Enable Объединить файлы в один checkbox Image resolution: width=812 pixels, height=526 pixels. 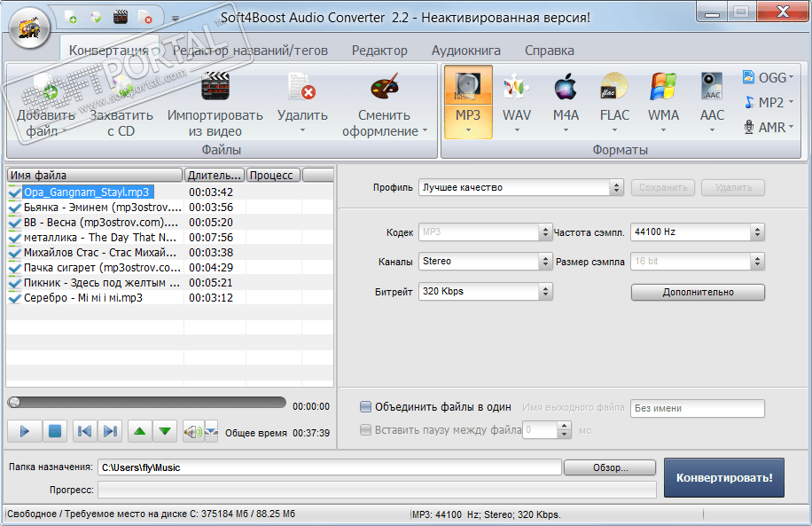tap(365, 407)
